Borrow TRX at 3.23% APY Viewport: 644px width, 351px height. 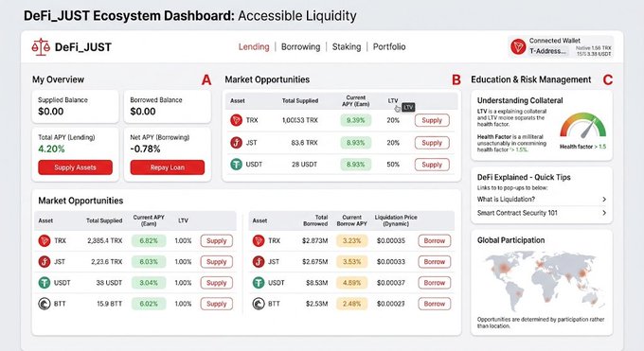(x=435, y=241)
